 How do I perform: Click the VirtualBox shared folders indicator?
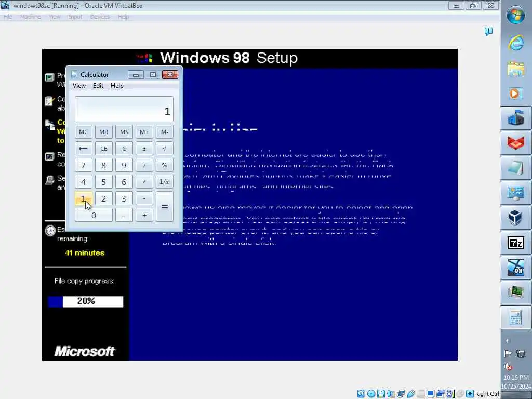click(x=421, y=394)
